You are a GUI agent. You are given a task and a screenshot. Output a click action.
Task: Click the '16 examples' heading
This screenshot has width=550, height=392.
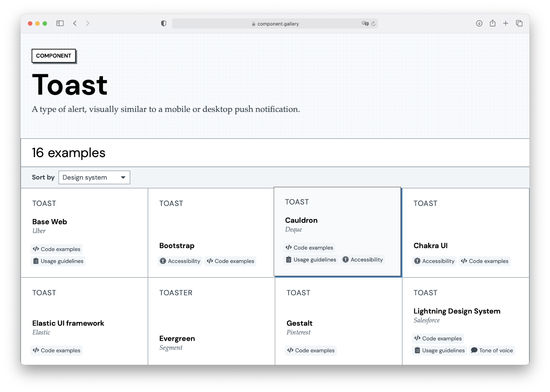[69, 153]
